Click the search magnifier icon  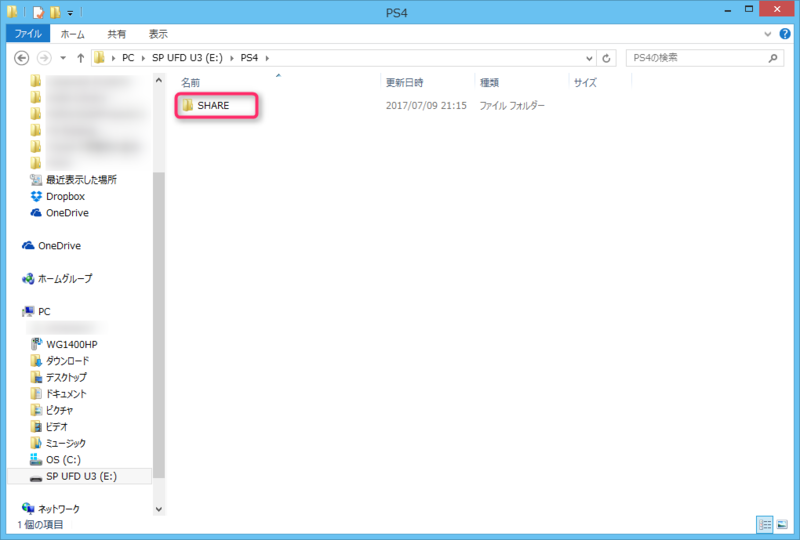tap(773, 58)
